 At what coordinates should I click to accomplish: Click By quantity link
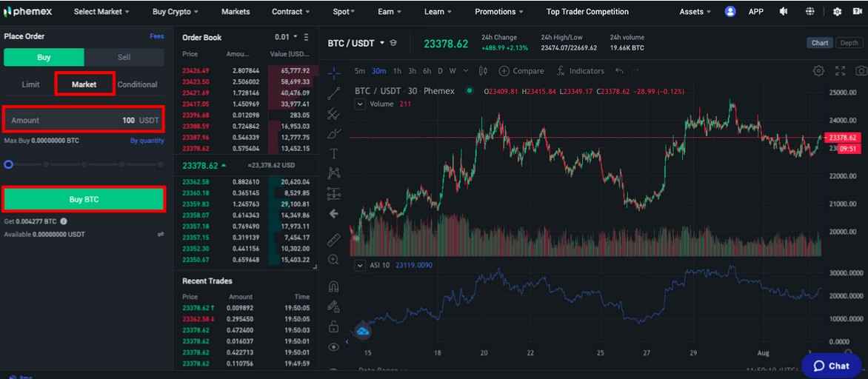(x=147, y=141)
